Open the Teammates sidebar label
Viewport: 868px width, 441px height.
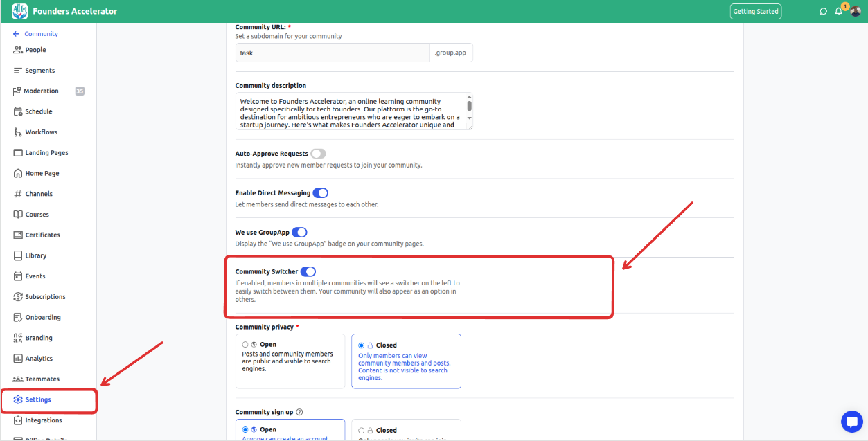42,379
